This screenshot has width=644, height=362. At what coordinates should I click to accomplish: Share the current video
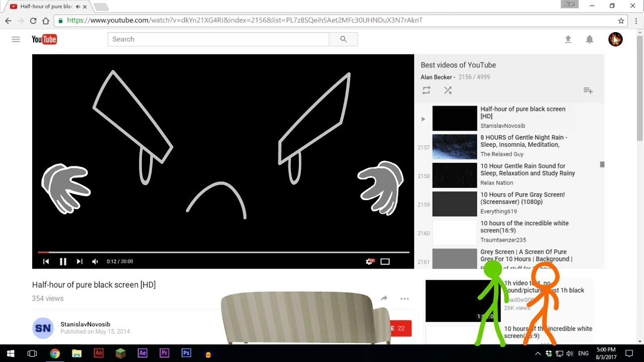383,298
